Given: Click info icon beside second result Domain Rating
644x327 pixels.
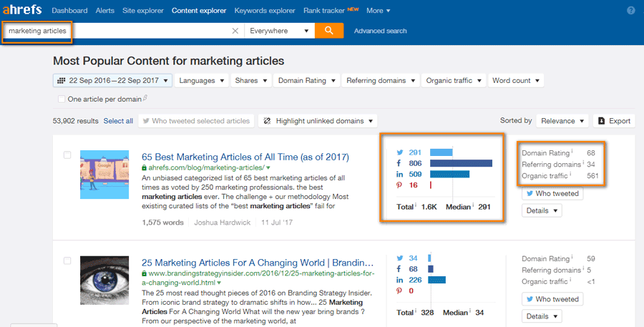Looking at the screenshot, I should (x=572, y=257).
